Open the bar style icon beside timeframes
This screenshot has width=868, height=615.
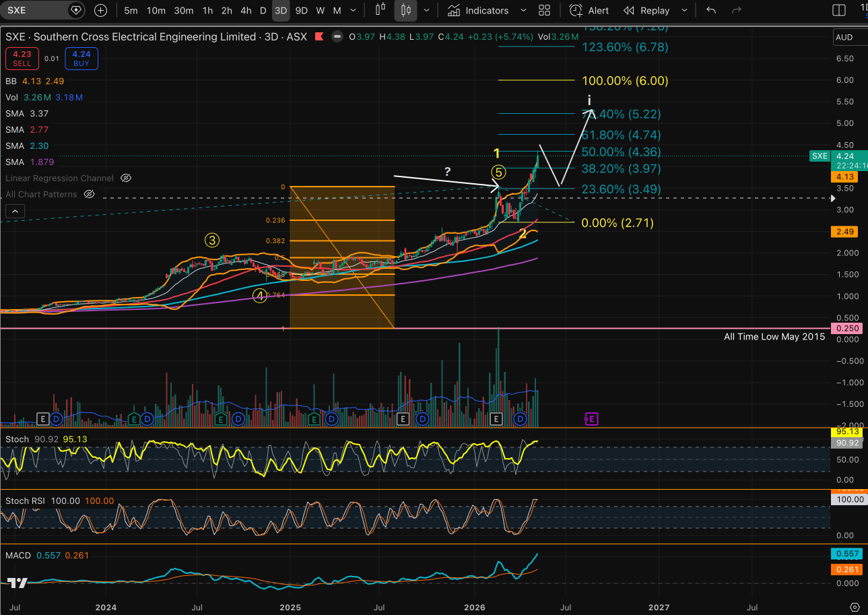(x=380, y=10)
